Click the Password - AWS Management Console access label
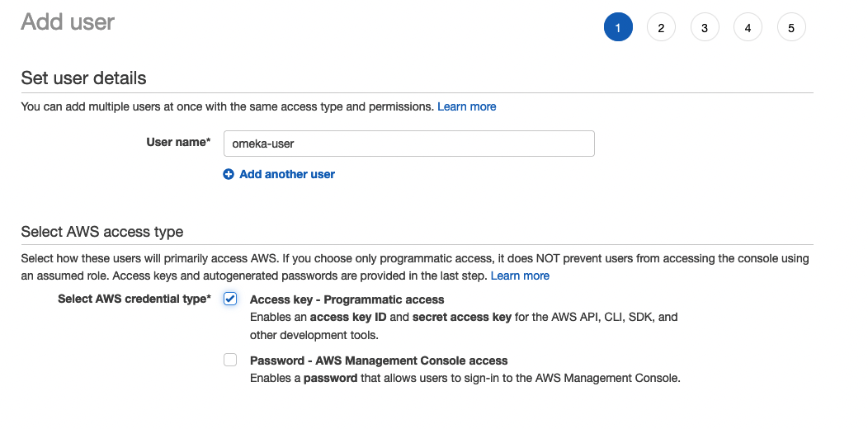 click(x=379, y=361)
